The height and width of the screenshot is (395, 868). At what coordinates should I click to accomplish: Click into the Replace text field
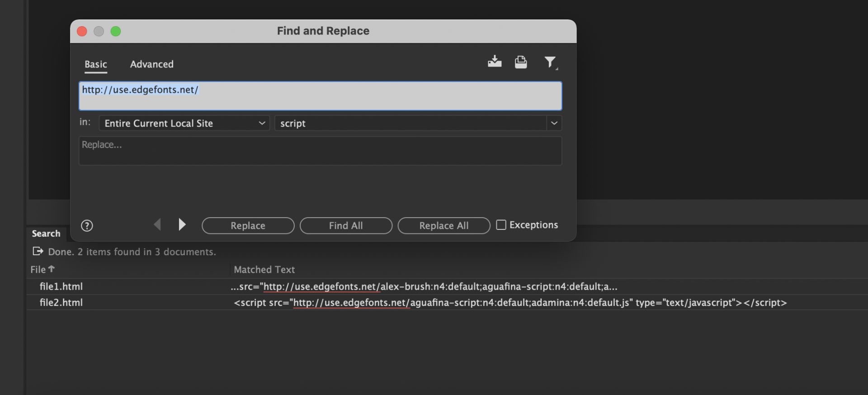click(320, 151)
